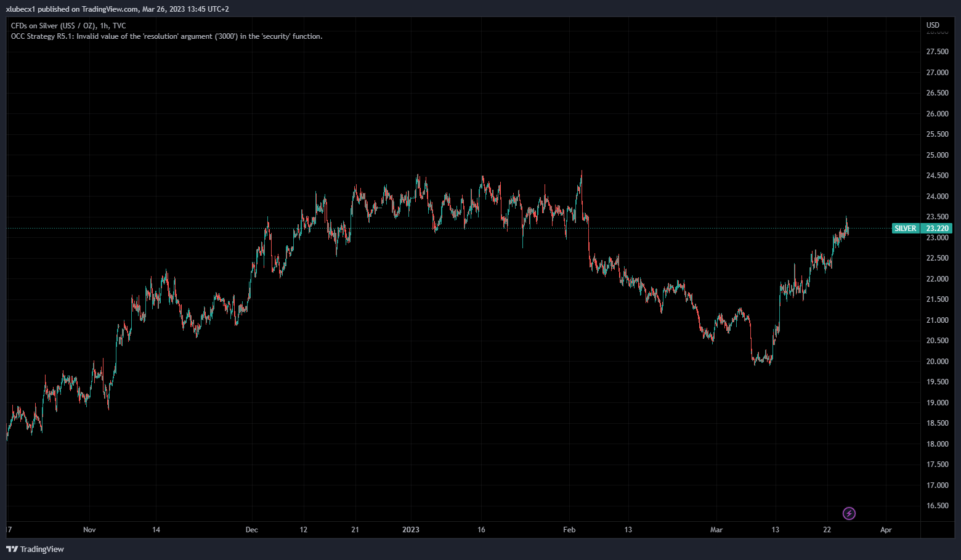961x560 pixels.
Task: Select the 'Nov' label on the time axis
Action: pos(89,530)
